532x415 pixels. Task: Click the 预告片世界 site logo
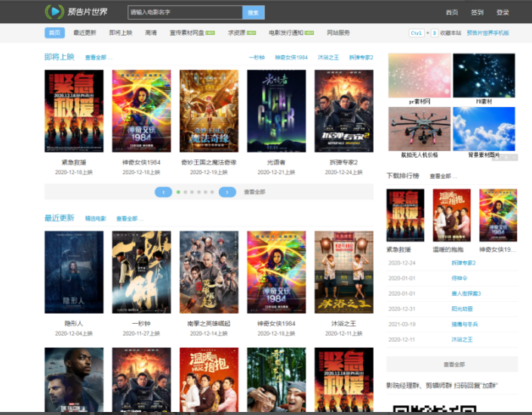tap(76, 12)
